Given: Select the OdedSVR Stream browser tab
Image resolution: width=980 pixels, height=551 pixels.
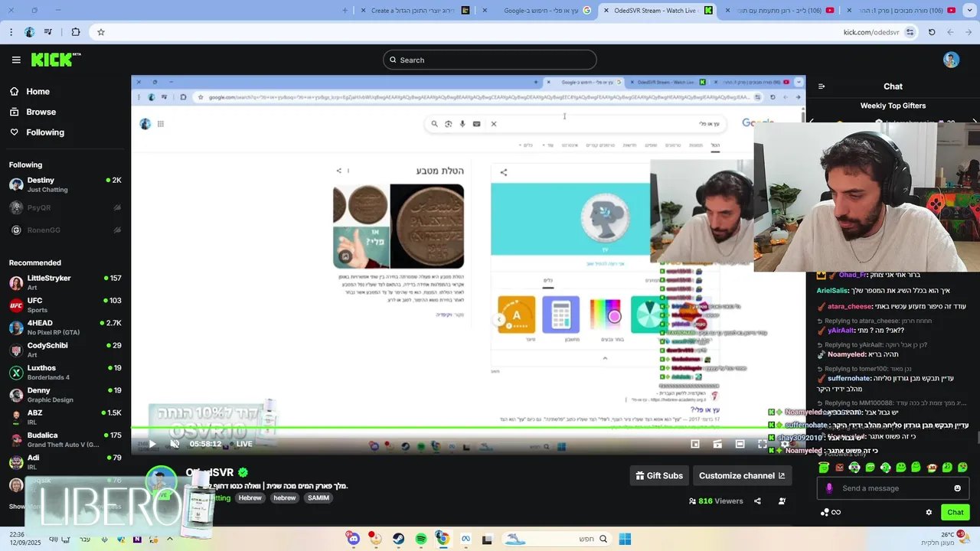Looking at the screenshot, I should (658, 10).
